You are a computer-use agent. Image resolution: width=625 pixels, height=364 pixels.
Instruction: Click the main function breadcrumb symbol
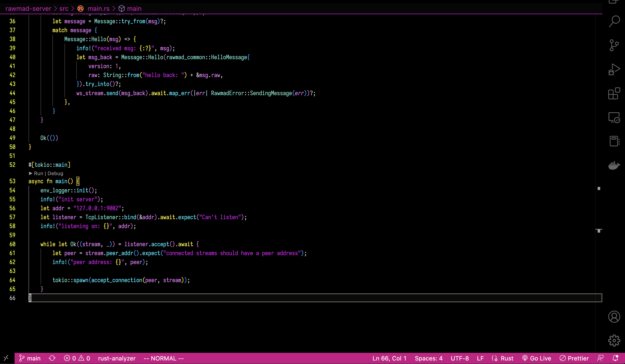coord(134,9)
